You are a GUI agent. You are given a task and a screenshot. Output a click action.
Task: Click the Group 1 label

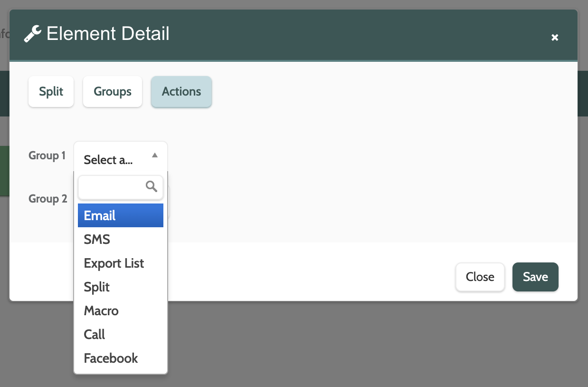[x=47, y=155]
